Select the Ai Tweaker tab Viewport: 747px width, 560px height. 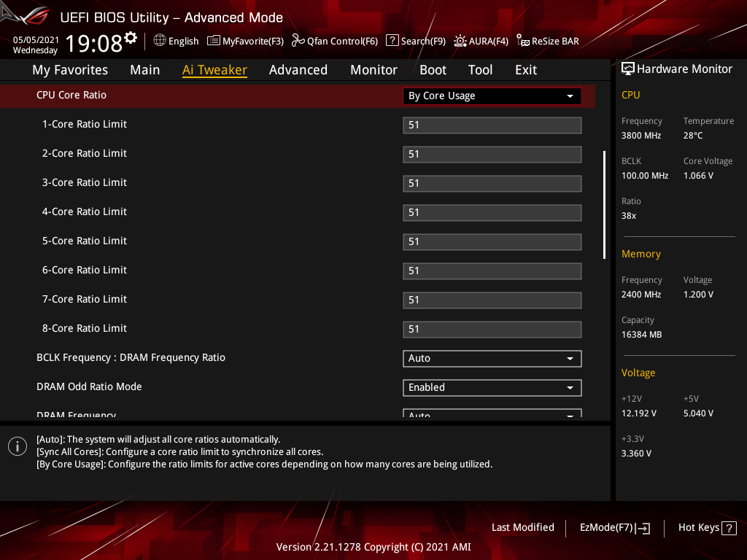[x=214, y=70]
